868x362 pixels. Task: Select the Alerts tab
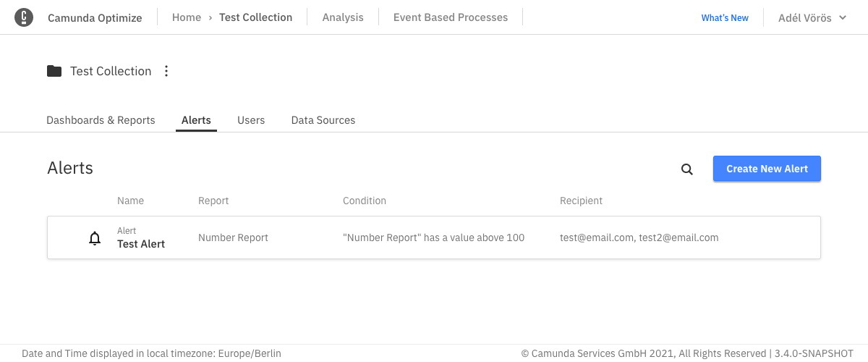click(x=196, y=120)
